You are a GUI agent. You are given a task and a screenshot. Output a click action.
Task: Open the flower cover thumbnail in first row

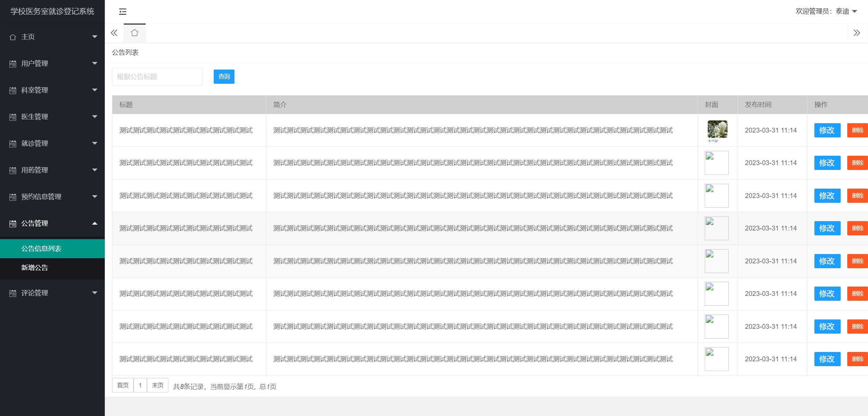tap(717, 130)
